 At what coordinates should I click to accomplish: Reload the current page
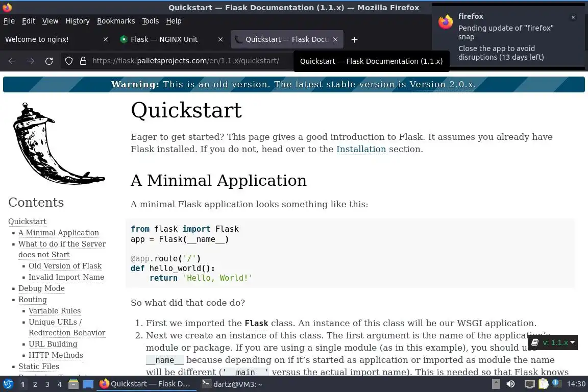point(49,61)
